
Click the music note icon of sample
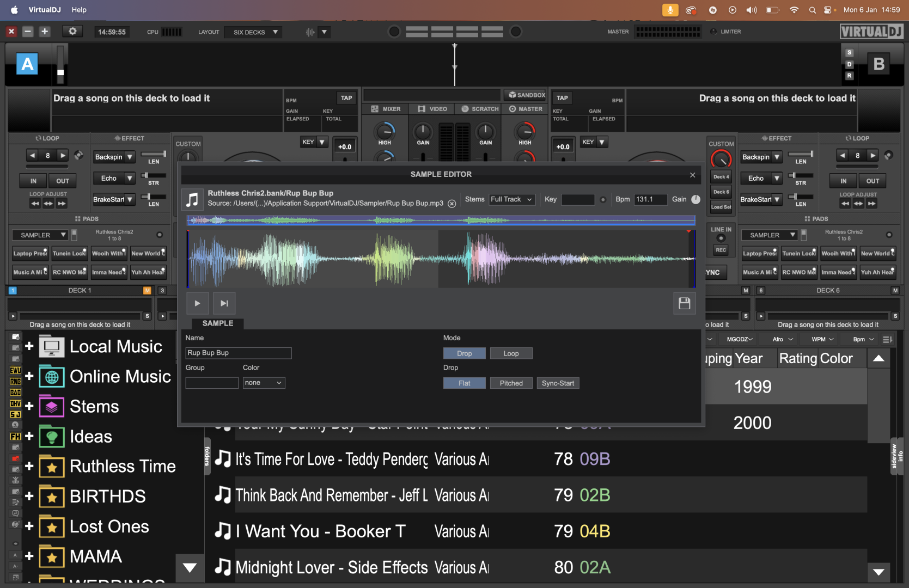tap(192, 199)
